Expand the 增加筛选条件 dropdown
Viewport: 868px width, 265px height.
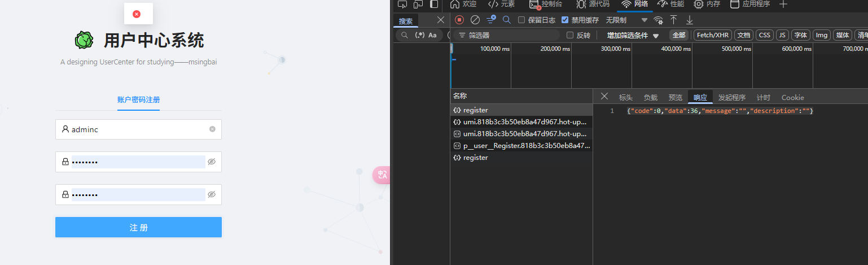[633, 35]
